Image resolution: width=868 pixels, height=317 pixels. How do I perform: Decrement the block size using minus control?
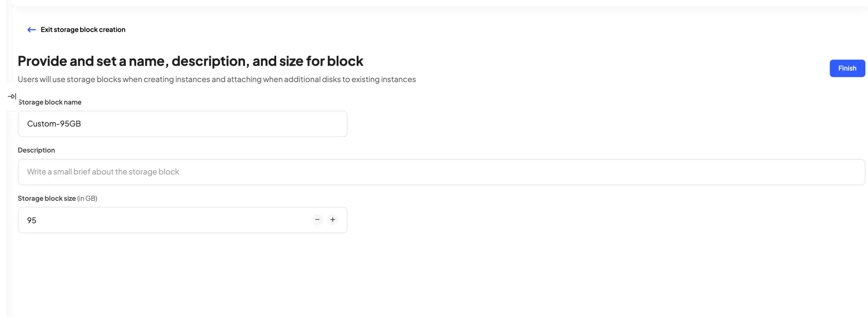pyautogui.click(x=317, y=219)
